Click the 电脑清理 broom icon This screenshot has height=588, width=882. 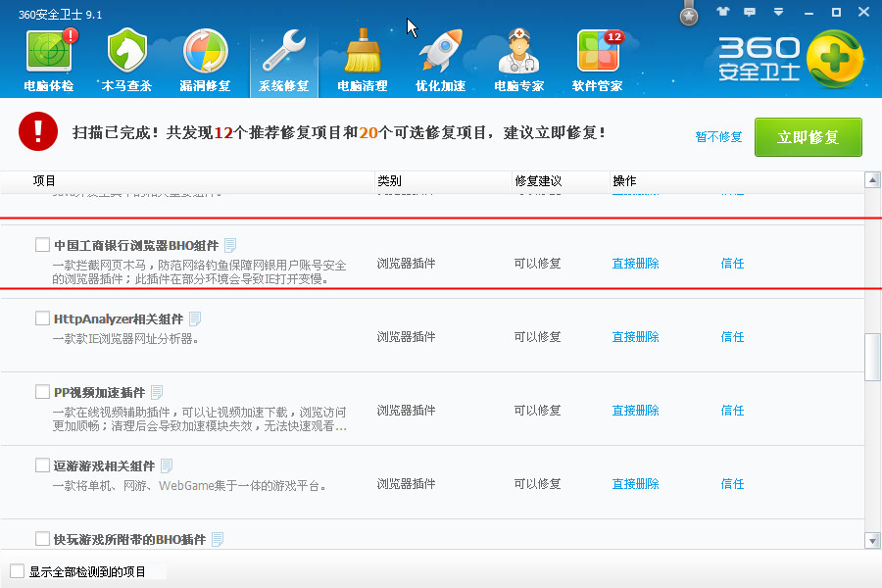coord(362,52)
